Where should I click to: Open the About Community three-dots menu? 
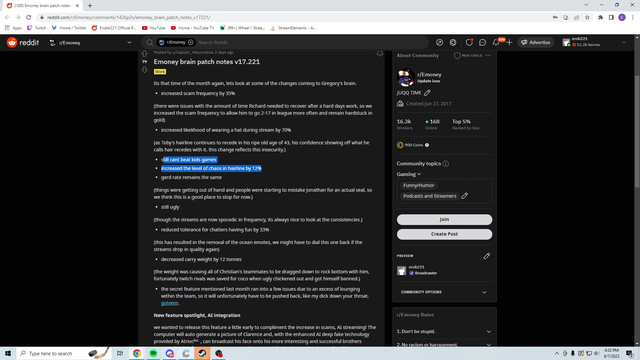[488, 56]
